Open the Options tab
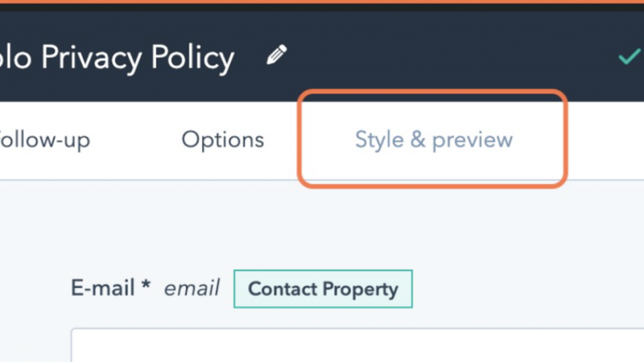 [x=223, y=140]
